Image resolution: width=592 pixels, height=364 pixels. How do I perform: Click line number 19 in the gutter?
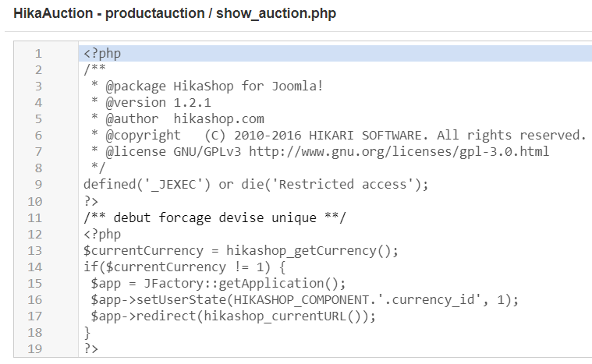[35, 349]
